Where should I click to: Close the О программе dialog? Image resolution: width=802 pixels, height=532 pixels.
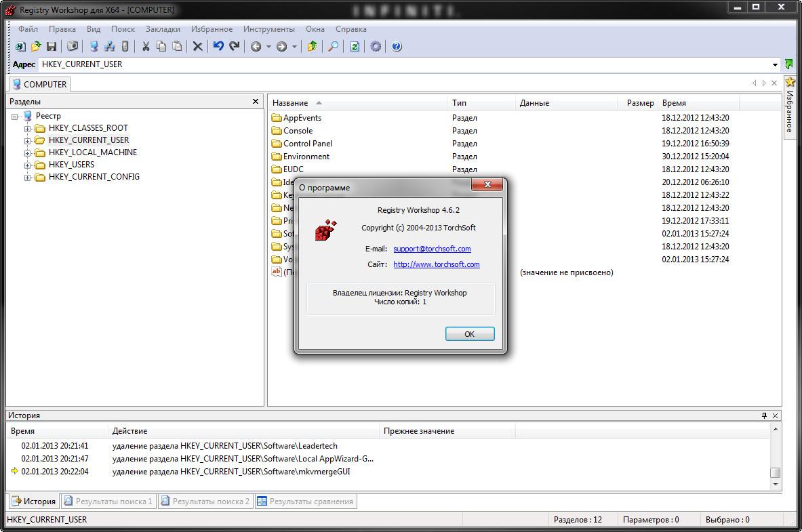(487, 184)
